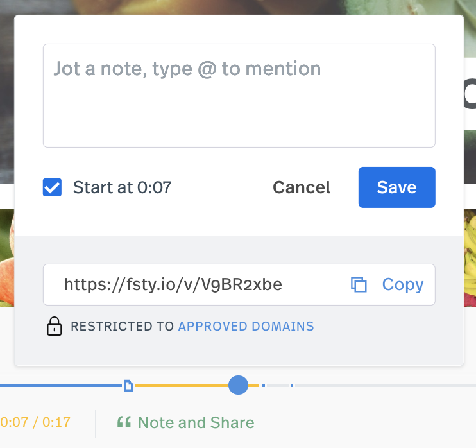Seek within the yellow timeline segment
Image resolution: width=476 pixels, height=448 pixels.
pos(182,386)
